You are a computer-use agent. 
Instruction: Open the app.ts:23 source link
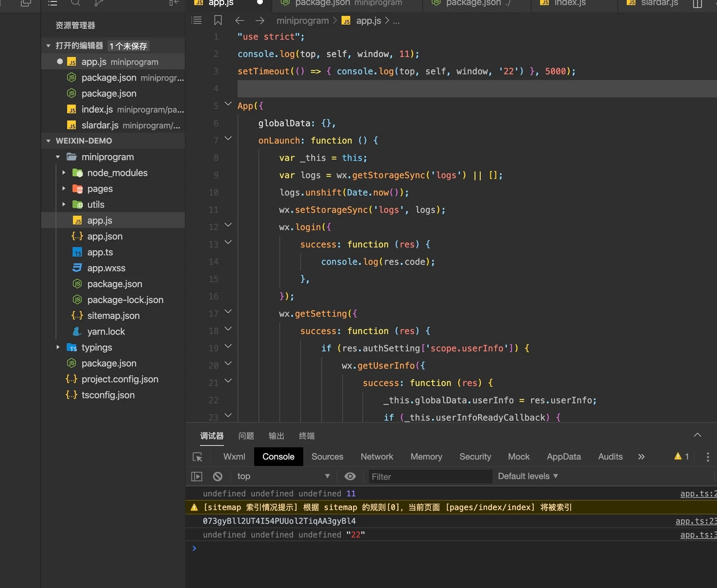click(695, 521)
